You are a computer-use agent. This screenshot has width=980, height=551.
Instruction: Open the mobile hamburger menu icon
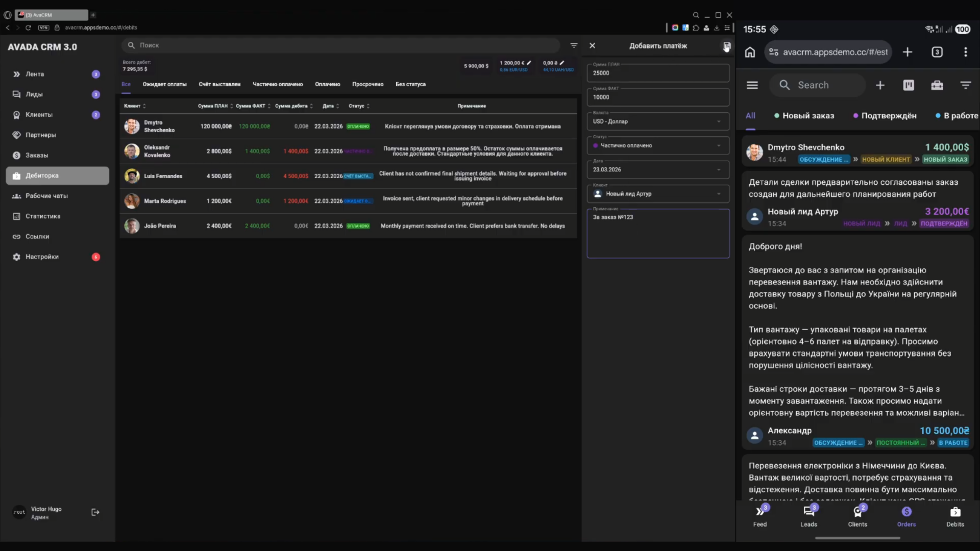[752, 85]
